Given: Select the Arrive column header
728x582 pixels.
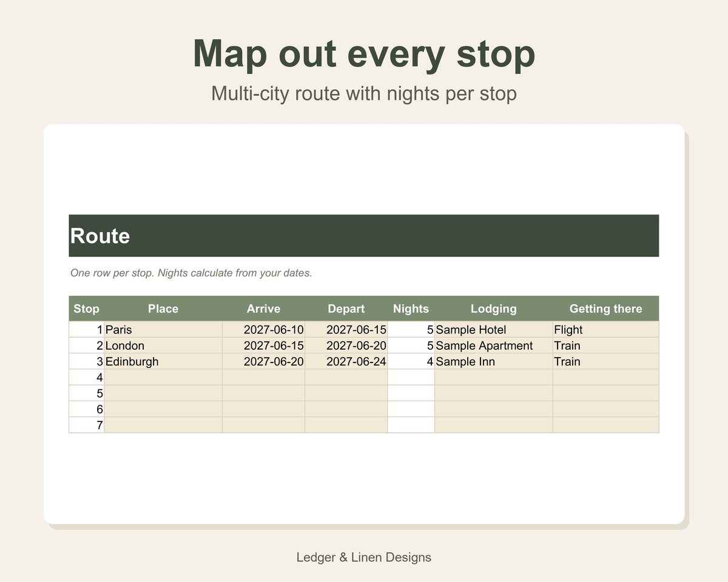Looking at the screenshot, I should pos(264,309).
